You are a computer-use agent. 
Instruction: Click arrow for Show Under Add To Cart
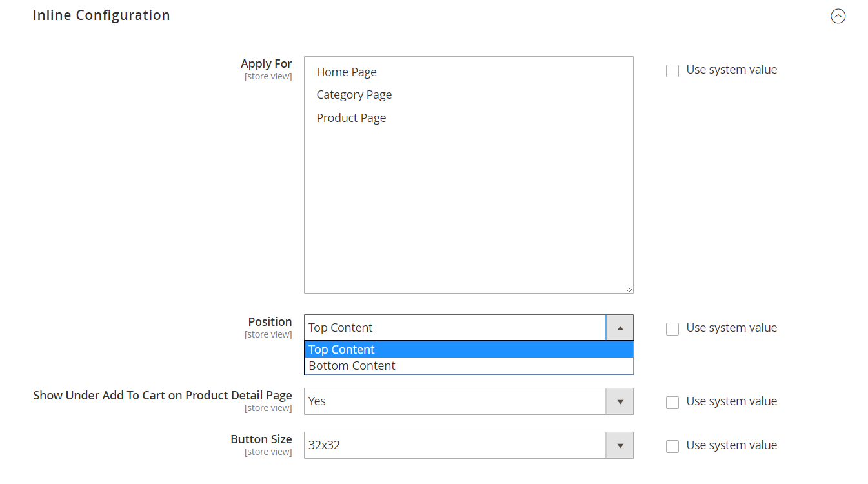[x=620, y=401]
